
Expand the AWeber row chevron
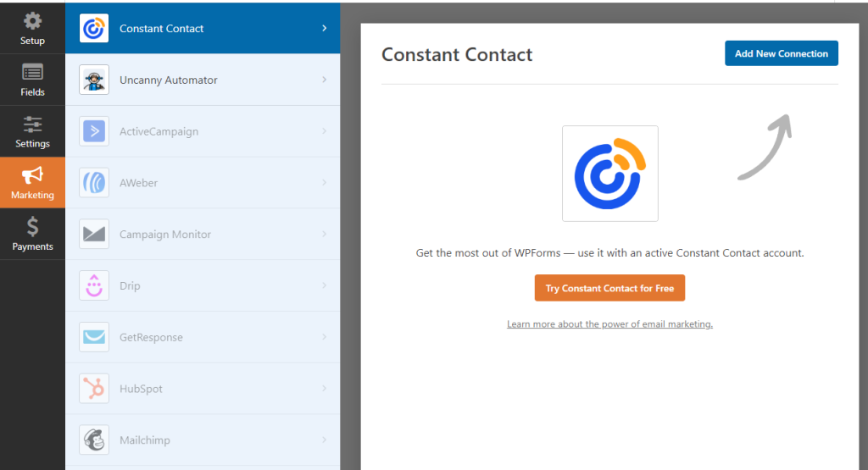[x=325, y=182]
